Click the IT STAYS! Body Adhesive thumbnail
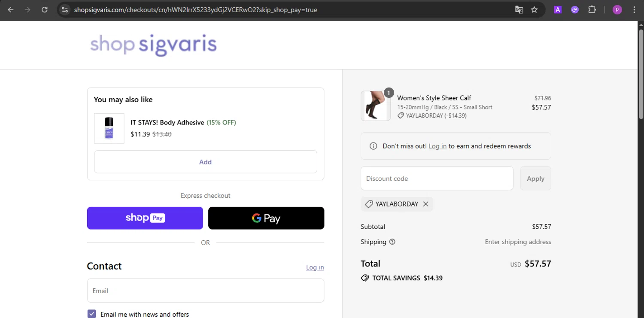 (109, 128)
